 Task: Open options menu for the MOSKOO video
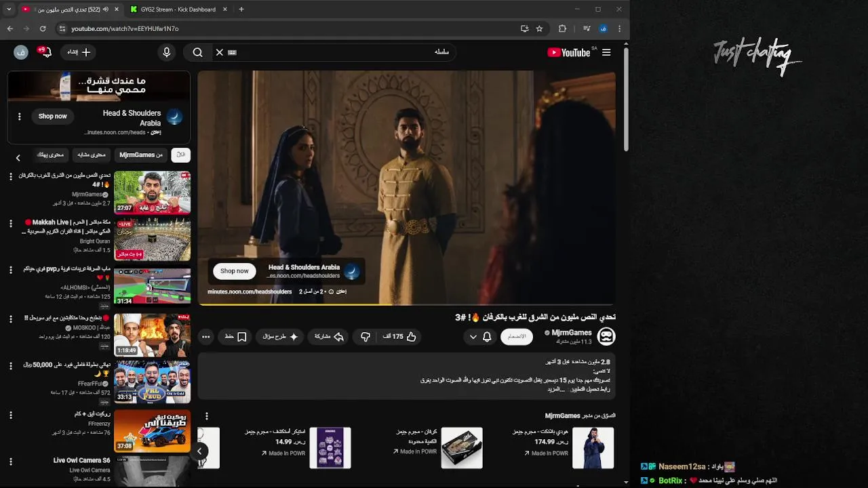click(10, 319)
